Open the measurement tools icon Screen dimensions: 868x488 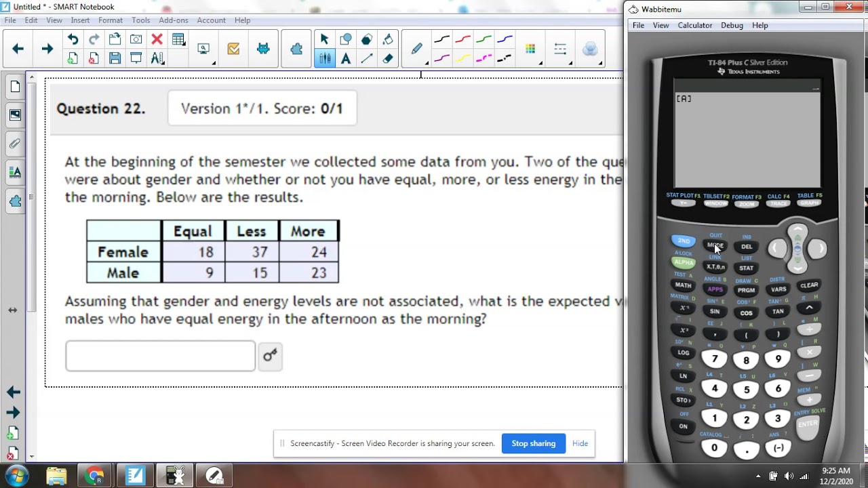pos(157,58)
